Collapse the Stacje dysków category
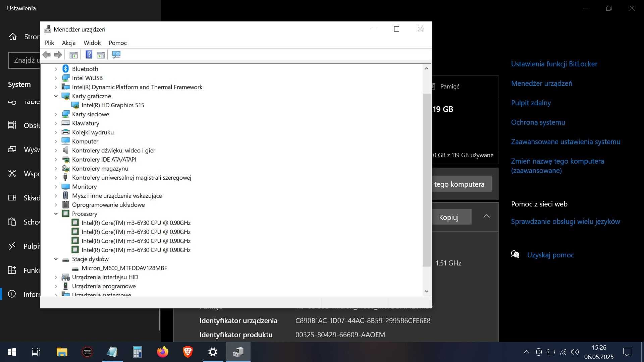Viewport: 644px width, 362px height. click(56, 259)
